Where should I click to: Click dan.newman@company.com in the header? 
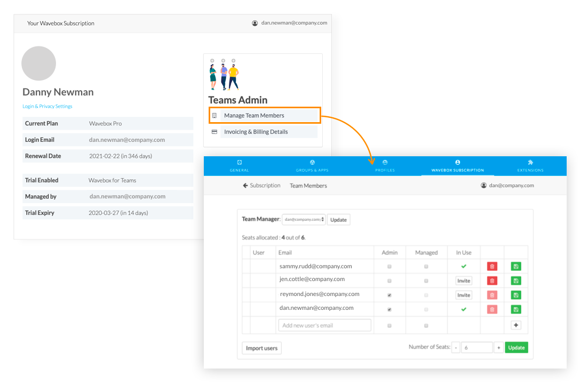(295, 23)
